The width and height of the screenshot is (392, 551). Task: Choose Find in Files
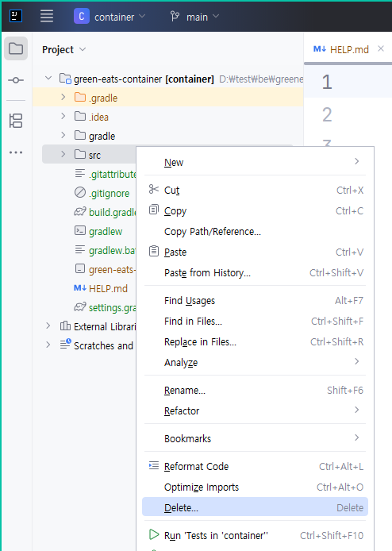[x=255, y=322]
